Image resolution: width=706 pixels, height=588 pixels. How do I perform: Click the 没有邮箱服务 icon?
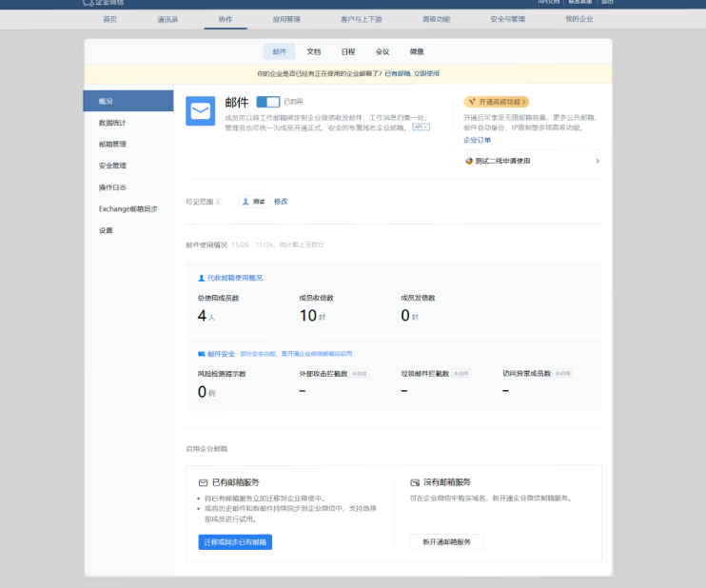(415, 482)
